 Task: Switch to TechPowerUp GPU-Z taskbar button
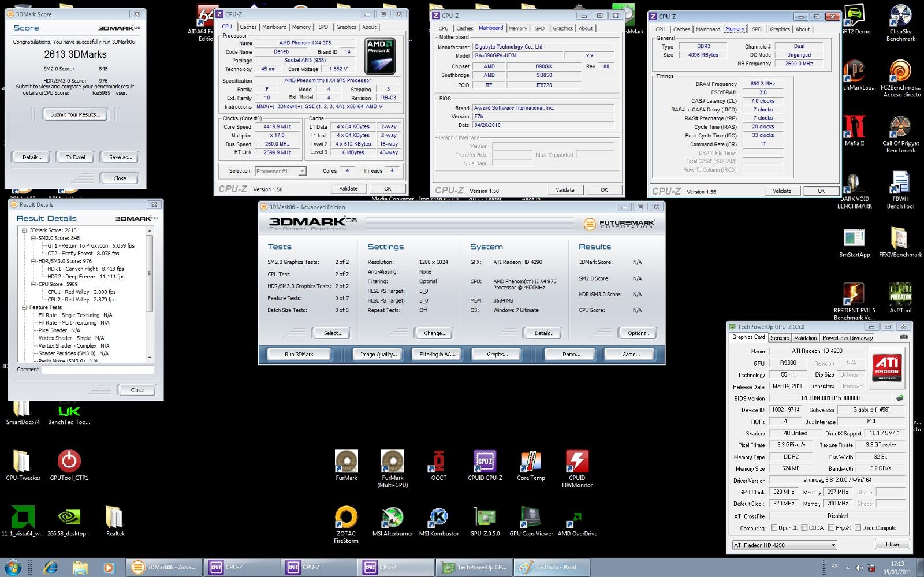[x=475, y=567]
